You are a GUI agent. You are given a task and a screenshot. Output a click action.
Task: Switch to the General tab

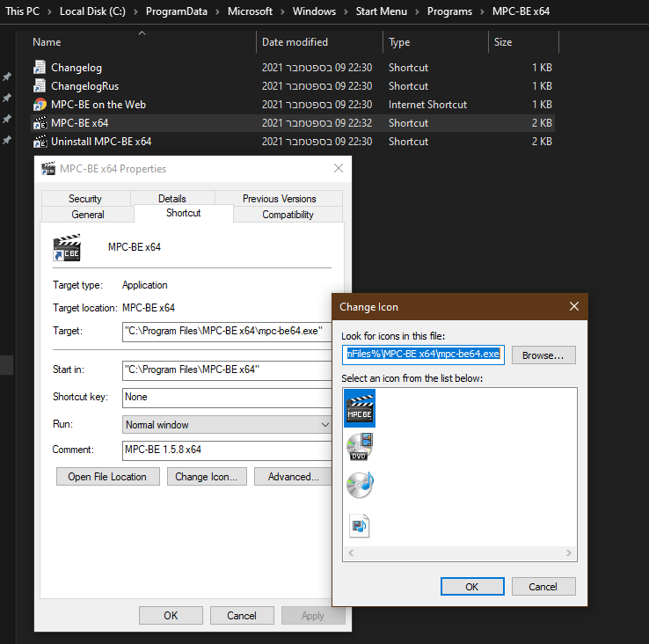coord(88,215)
